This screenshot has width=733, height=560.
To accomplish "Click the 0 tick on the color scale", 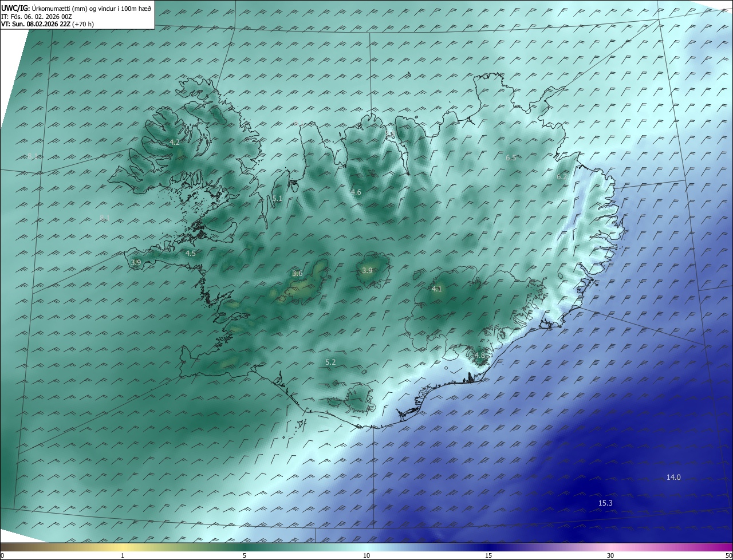I will click(2, 555).
